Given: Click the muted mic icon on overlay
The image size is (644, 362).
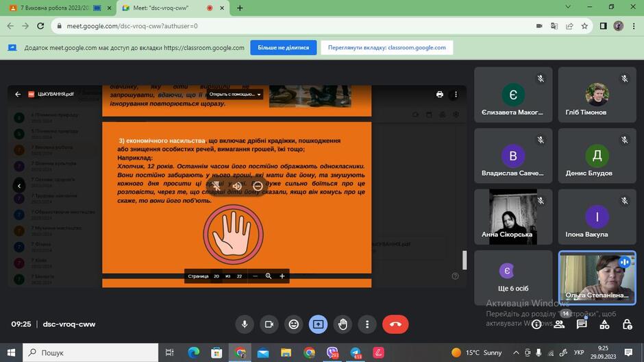Looking at the screenshot, I should [216, 186].
